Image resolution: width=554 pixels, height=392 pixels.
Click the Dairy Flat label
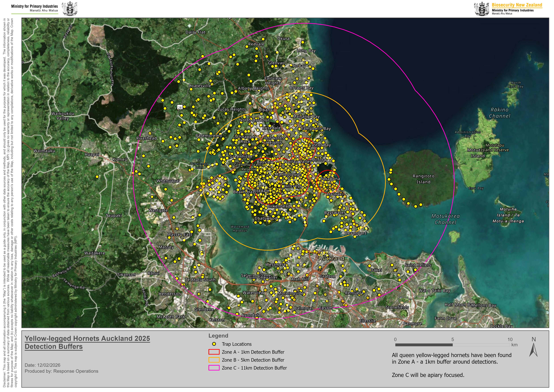195,32
